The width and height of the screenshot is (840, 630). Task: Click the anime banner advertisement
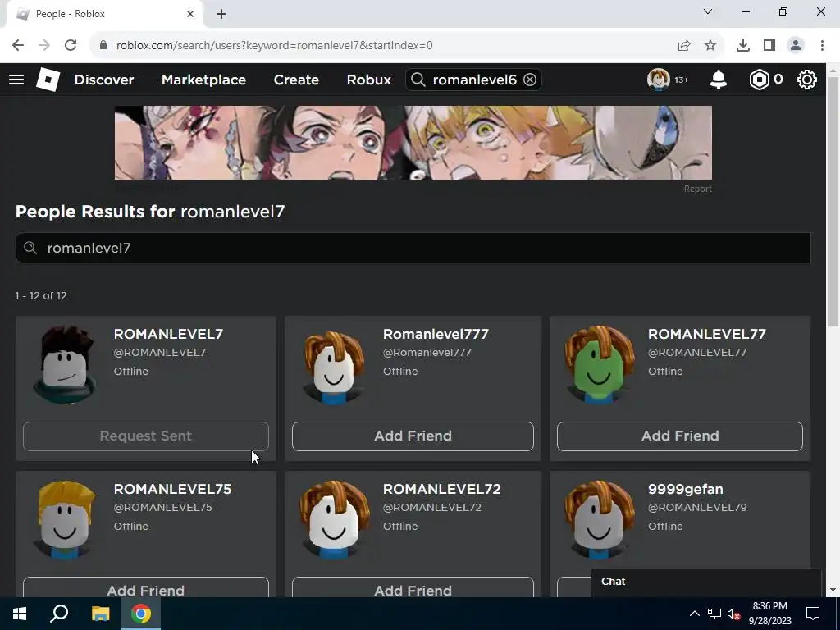[413, 143]
